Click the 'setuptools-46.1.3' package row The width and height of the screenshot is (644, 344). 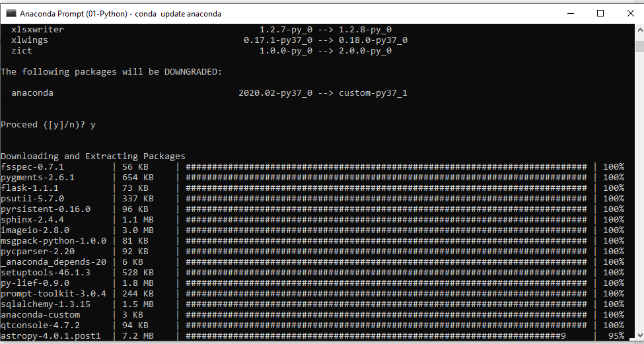[x=312, y=273]
